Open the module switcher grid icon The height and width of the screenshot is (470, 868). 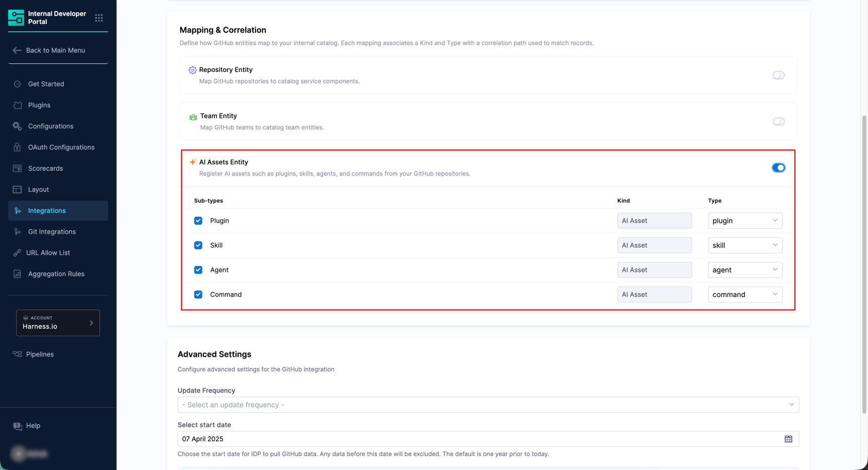[99, 18]
